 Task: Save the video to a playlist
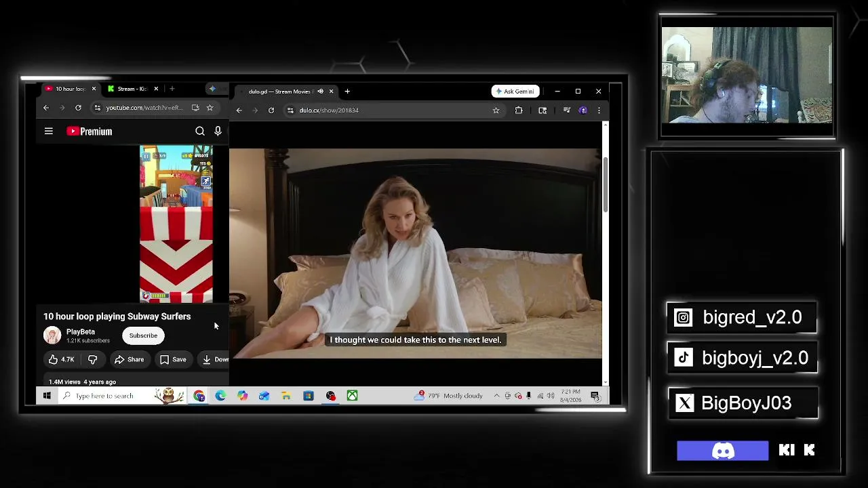coord(173,359)
